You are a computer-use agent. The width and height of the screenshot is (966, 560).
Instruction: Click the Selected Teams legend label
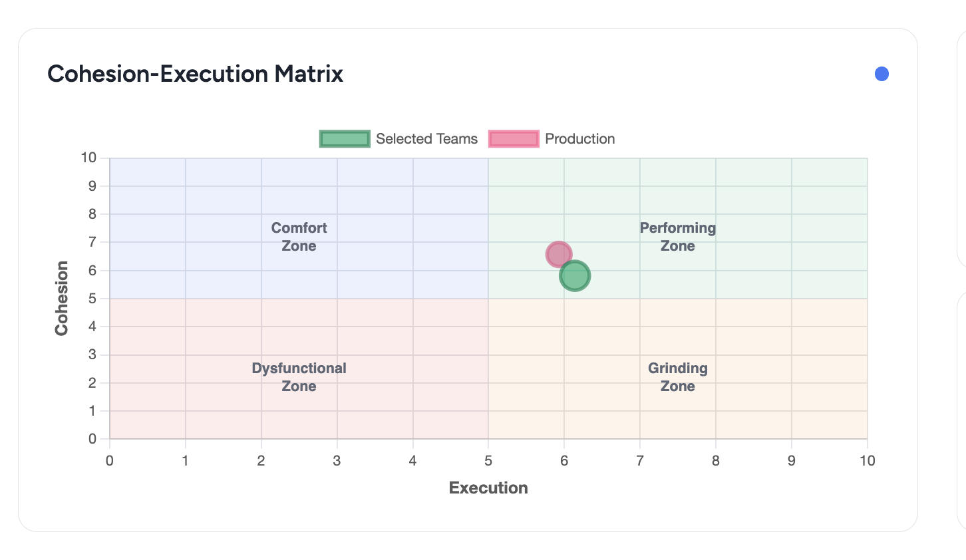coord(426,139)
